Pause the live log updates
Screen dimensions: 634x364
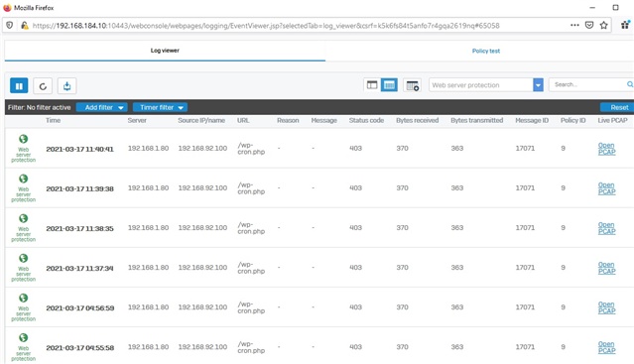(x=19, y=85)
